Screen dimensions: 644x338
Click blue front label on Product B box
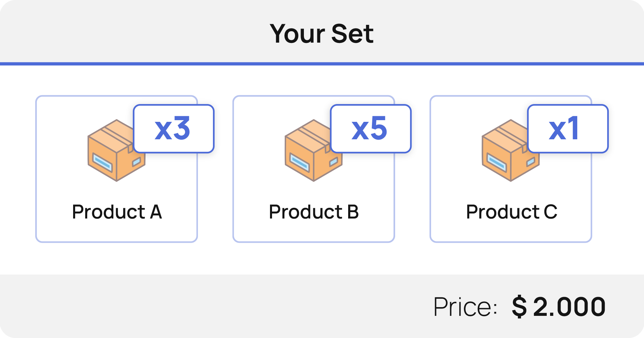tap(300, 162)
